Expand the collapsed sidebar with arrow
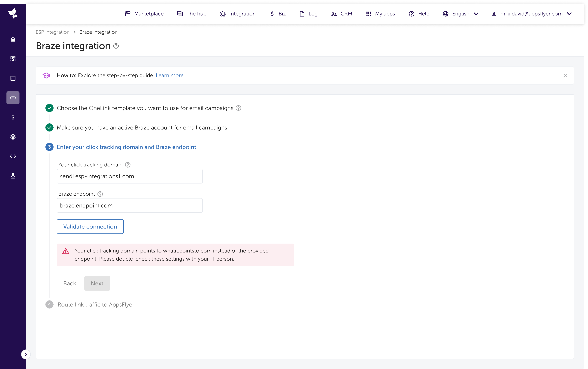 point(26,354)
